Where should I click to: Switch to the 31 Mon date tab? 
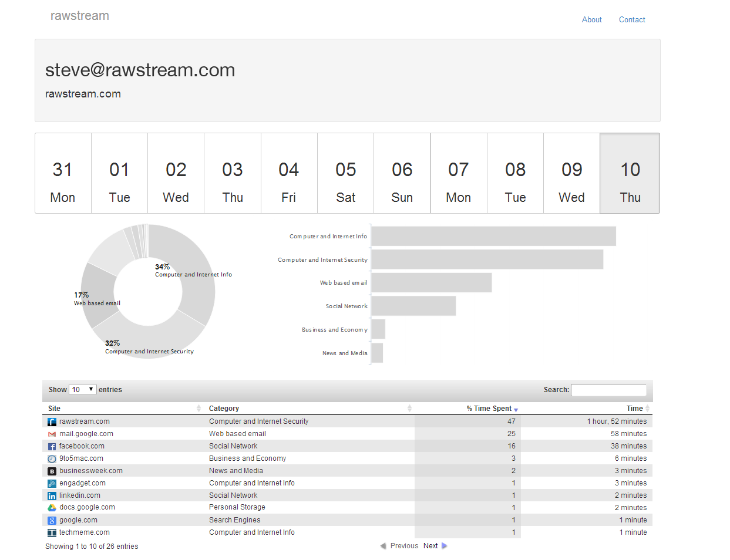click(x=63, y=173)
